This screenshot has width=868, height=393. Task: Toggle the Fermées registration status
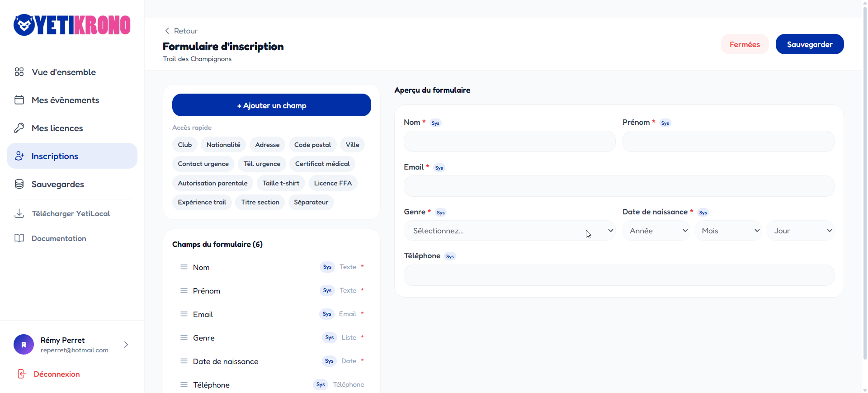click(x=744, y=44)
